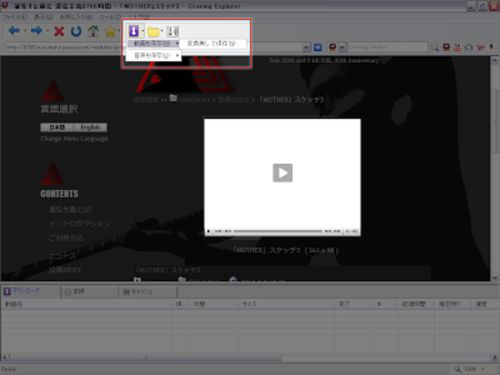The height and width of the screenshot is (375, 500).
Task: Select the 日本語 language toggle button
Action: pyautogui.click(x=57, y=127)
